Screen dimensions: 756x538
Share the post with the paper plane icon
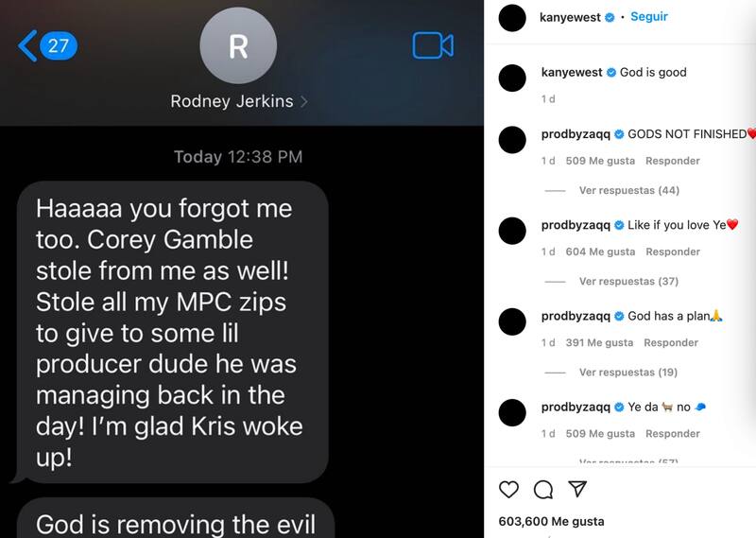pos(577,489)
